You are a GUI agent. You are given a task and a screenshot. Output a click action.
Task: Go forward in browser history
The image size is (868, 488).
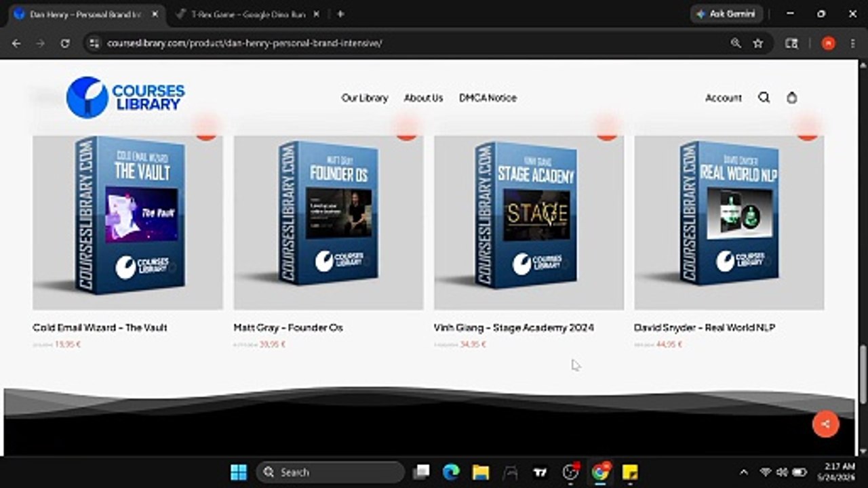tap(41, 43)
